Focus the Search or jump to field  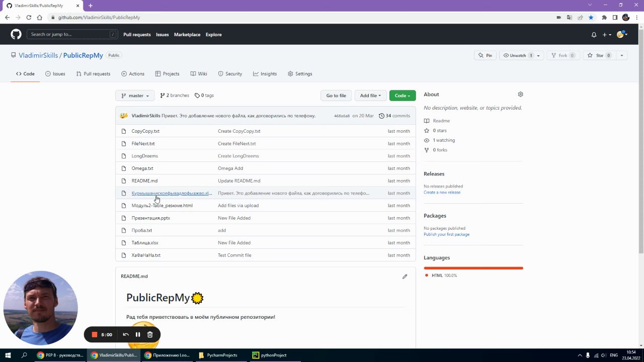pyautogui.click(x=72, y=35)
